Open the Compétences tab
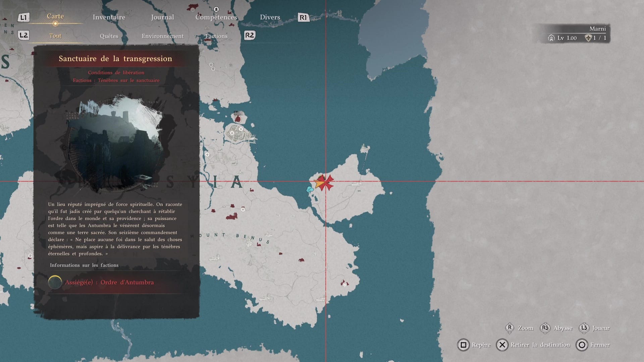The width and height of the screenshot is (644, 362). point(216,17)
